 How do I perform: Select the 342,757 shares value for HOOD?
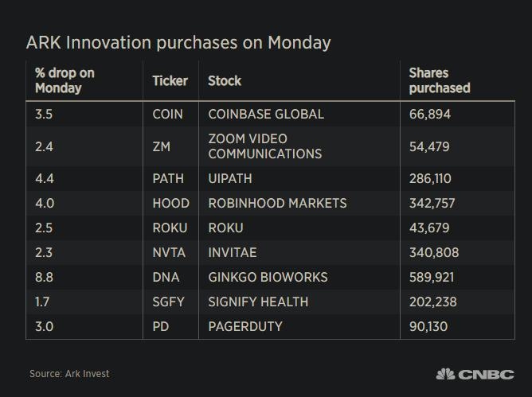[432, 203]
